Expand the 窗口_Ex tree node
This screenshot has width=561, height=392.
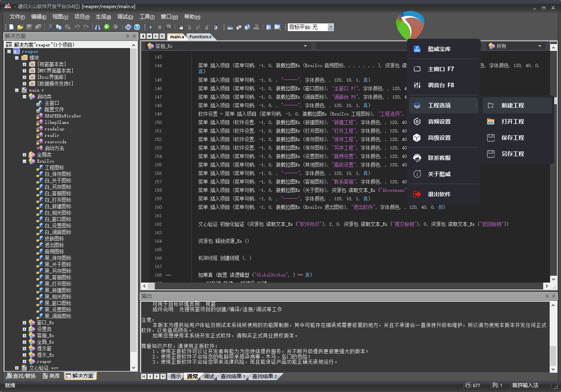[x=24, y=323]
